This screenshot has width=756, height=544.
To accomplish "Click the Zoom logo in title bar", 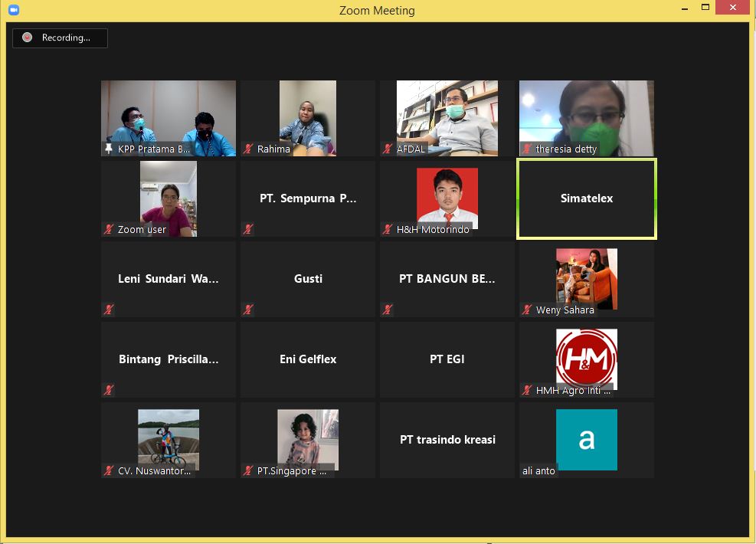I will (x=13, y=10).
